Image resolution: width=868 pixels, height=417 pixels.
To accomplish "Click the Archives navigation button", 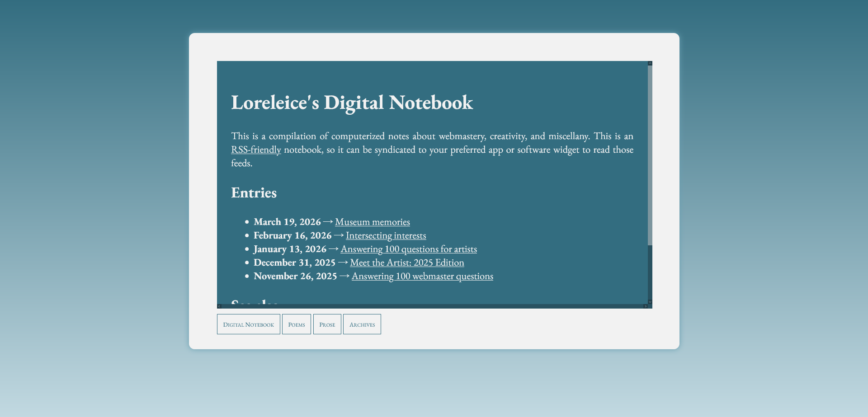I will pos(362,324).
